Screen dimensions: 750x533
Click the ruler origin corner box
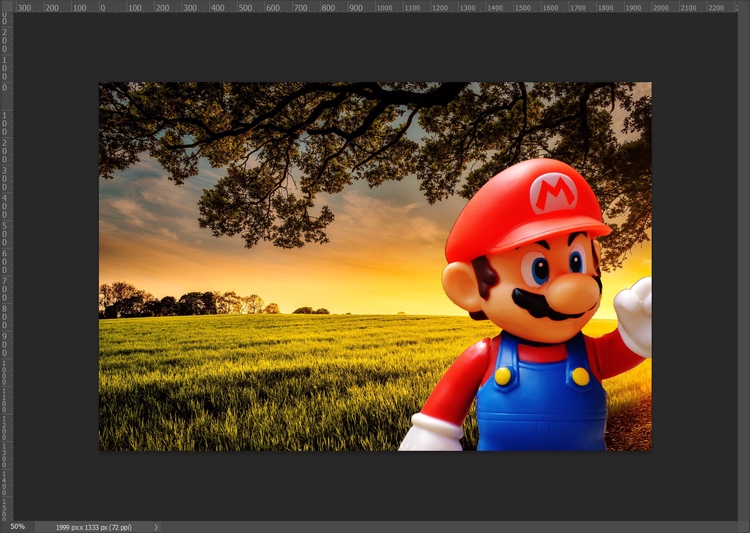pos(6,6)
